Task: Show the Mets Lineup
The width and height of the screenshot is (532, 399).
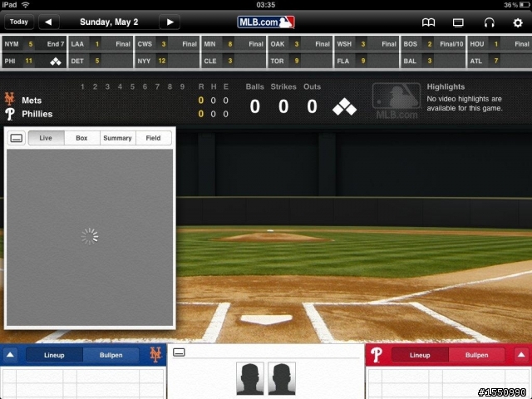Action: tap(54, 355)
